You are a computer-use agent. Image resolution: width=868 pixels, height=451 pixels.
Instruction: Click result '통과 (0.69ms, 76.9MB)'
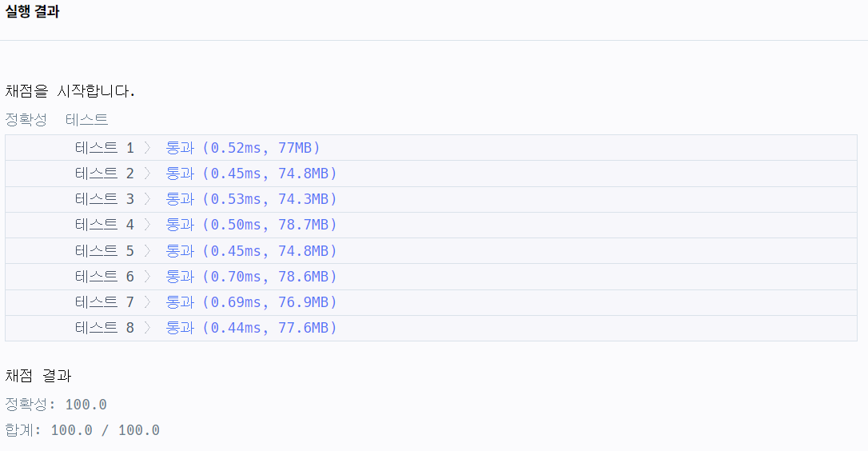[x=251, y=302]
